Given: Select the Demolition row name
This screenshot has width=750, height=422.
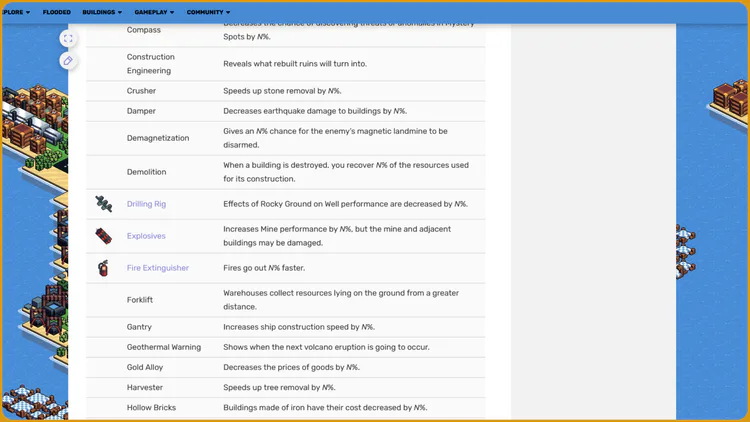Looking at the screenshot, I should point(146,172).
